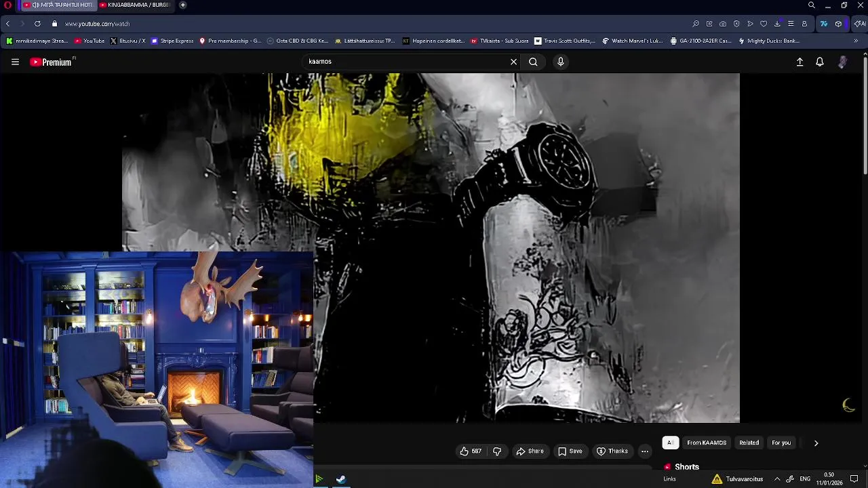Viewport: 868px width, 488px height.
Task: Share the video
Action: tap(530, 451)
